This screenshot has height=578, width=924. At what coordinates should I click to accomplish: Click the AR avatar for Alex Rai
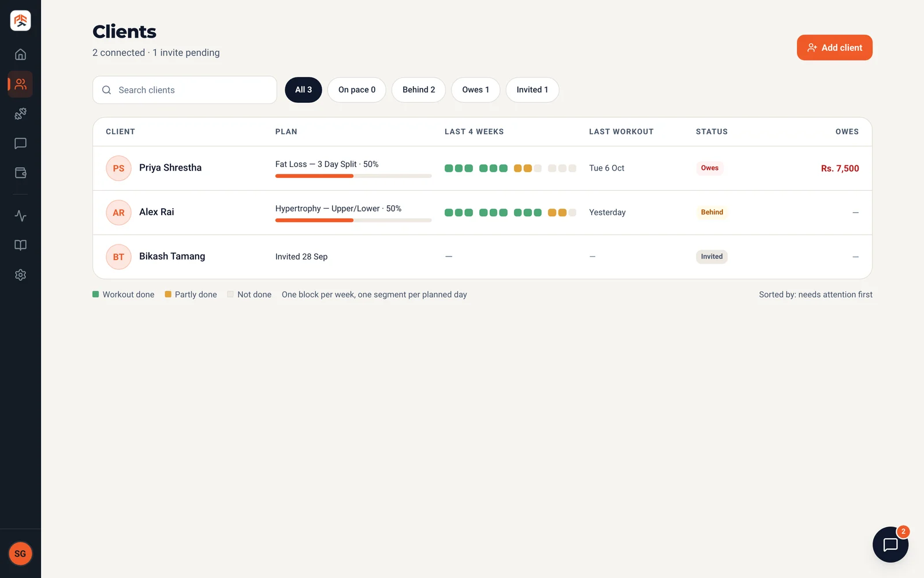(118, 213)
